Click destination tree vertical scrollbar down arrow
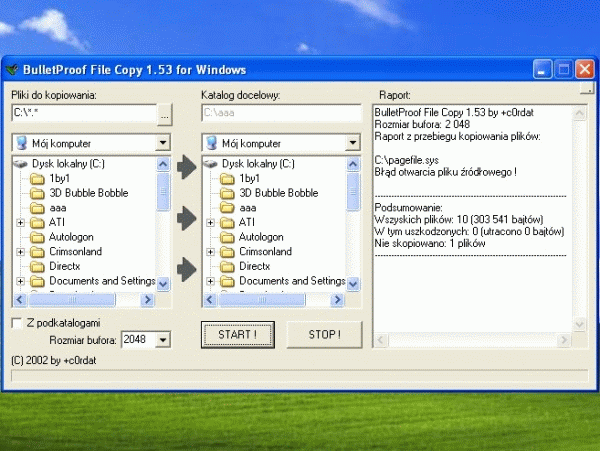Image resolution: width=600 pixels, height=451 pixels. coord(353,284)
